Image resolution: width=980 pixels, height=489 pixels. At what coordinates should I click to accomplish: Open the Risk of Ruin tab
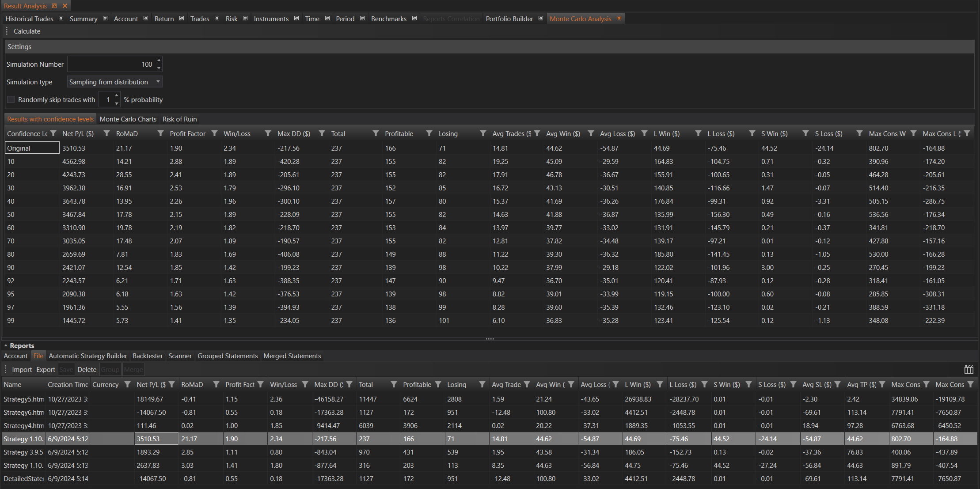179,119
